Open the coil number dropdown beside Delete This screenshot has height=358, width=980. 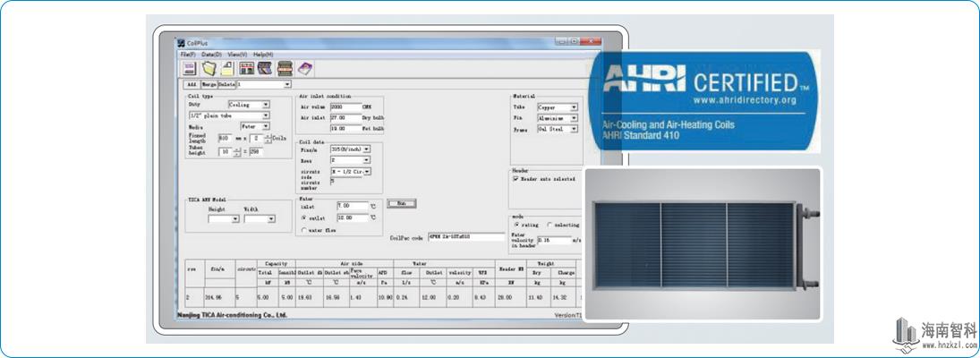point(264,84)
